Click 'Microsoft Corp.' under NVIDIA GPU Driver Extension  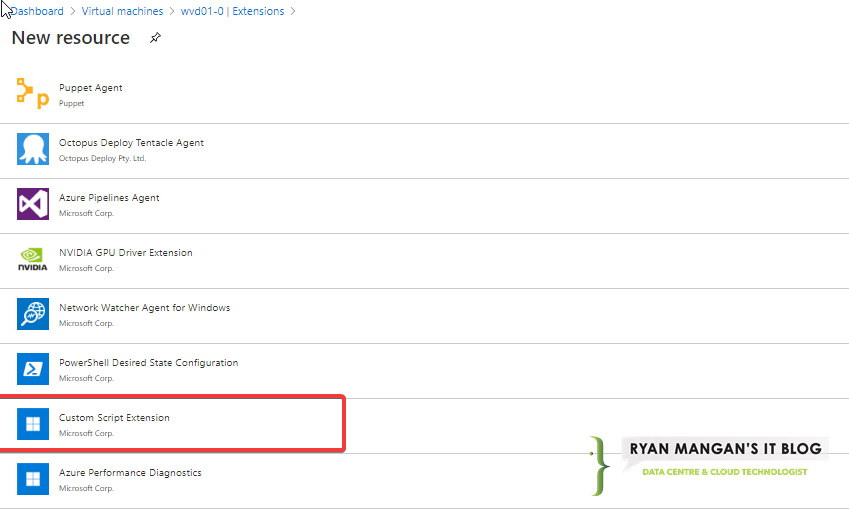[x=86, y=268]
